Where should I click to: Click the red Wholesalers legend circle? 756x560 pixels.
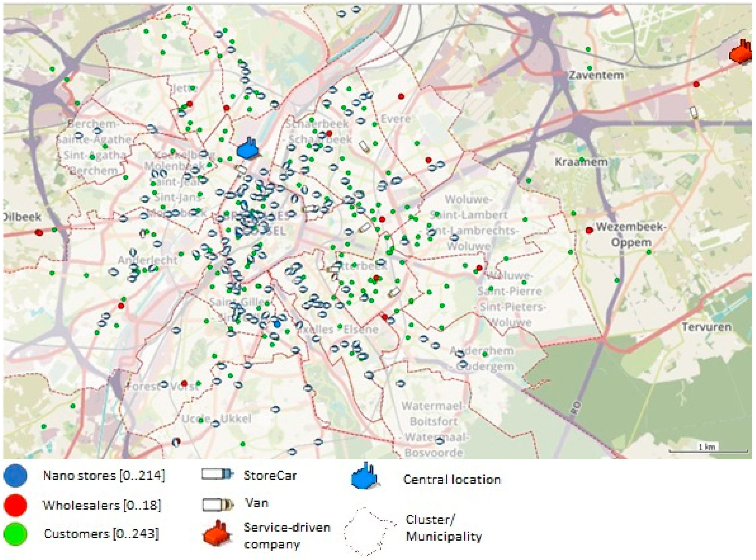(x=15, y=505)
